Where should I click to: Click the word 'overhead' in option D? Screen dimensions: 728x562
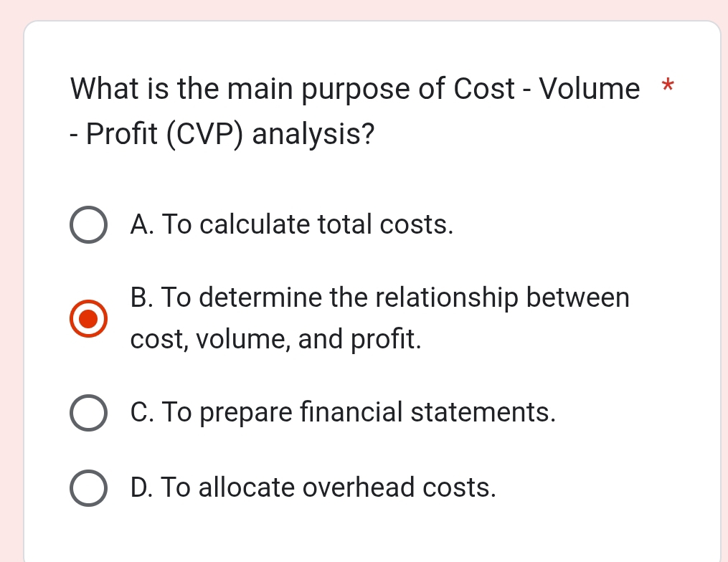[x=359, y=488]
